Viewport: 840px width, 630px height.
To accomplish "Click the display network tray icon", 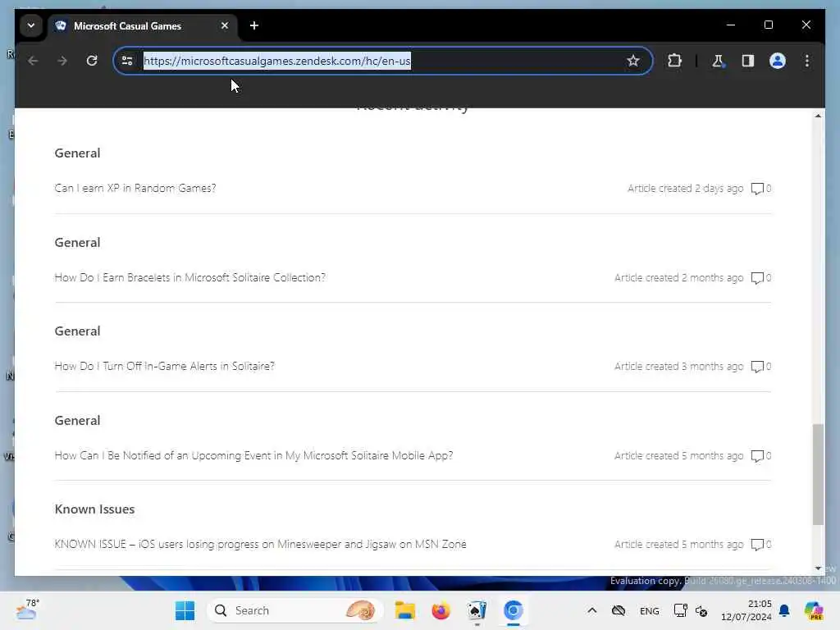I will point(680,610).
